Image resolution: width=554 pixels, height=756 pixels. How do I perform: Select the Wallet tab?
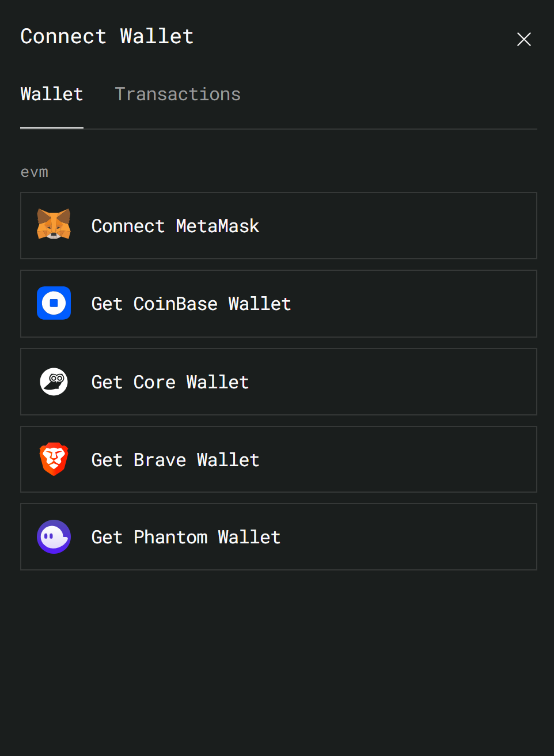click(x=52, y=94)
